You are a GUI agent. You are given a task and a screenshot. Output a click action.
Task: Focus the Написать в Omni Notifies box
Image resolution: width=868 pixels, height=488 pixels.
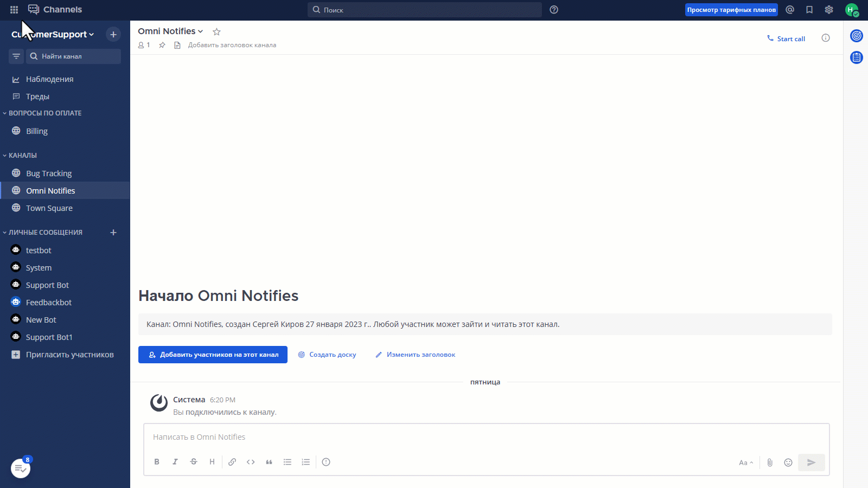[x=487, y=437]
